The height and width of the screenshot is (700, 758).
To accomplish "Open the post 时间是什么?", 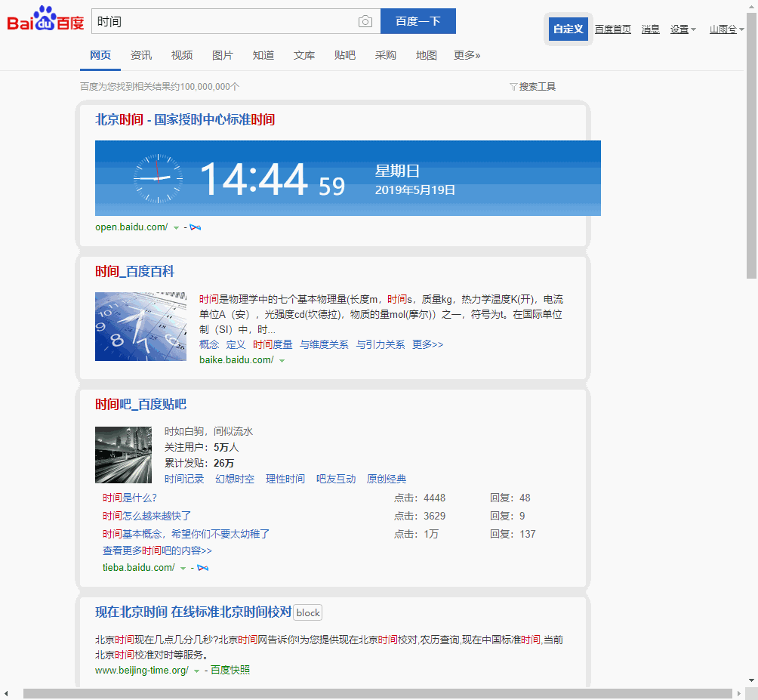I will point(130,498).
